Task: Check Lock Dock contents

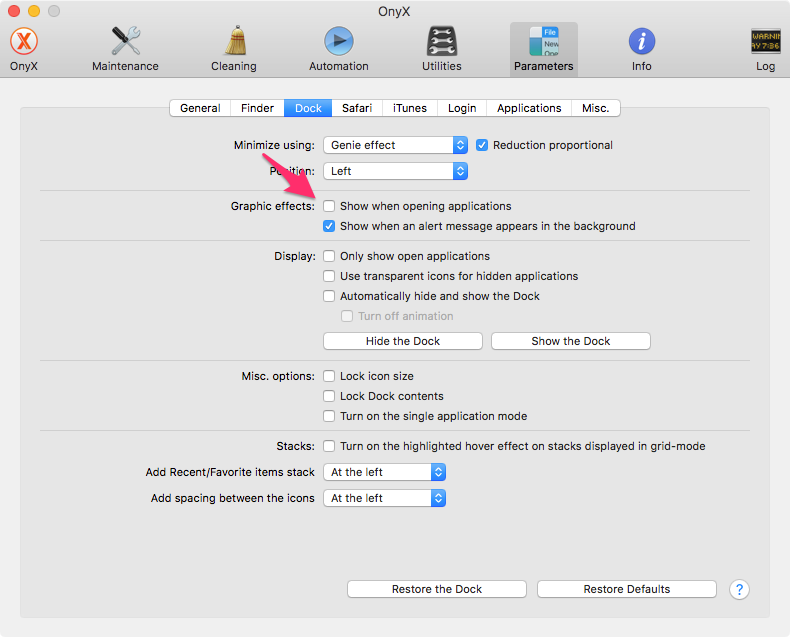Action: 329,396
